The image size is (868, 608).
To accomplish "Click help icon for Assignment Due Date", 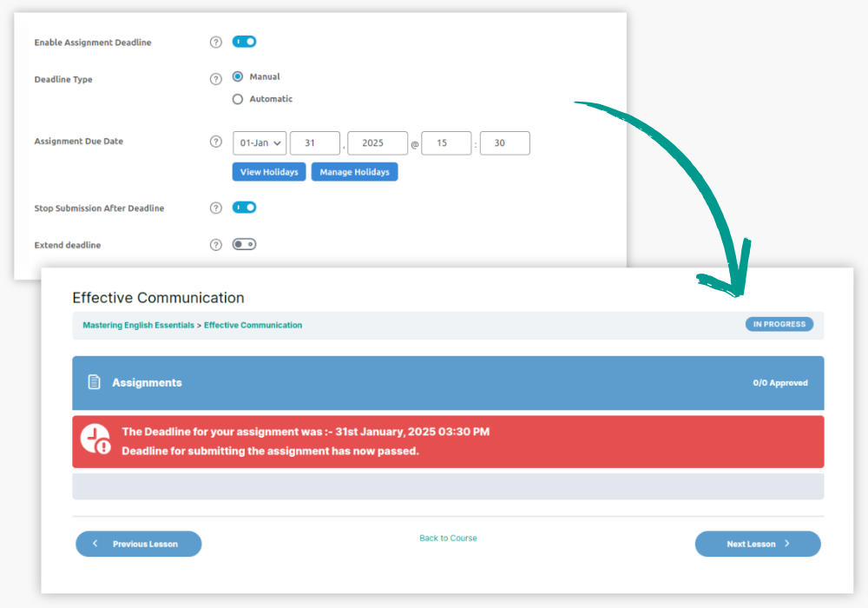I will [x=216, y=142].
